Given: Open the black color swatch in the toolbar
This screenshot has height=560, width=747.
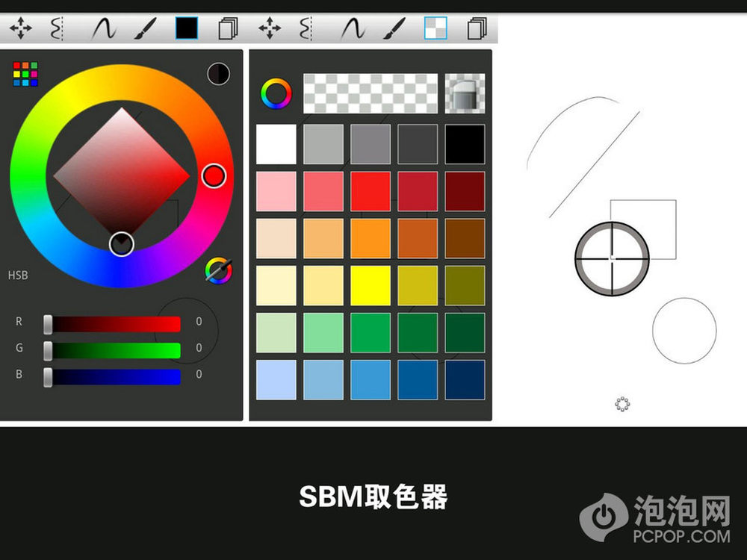Looking at the screenshot, I should [x=186, y=29].
